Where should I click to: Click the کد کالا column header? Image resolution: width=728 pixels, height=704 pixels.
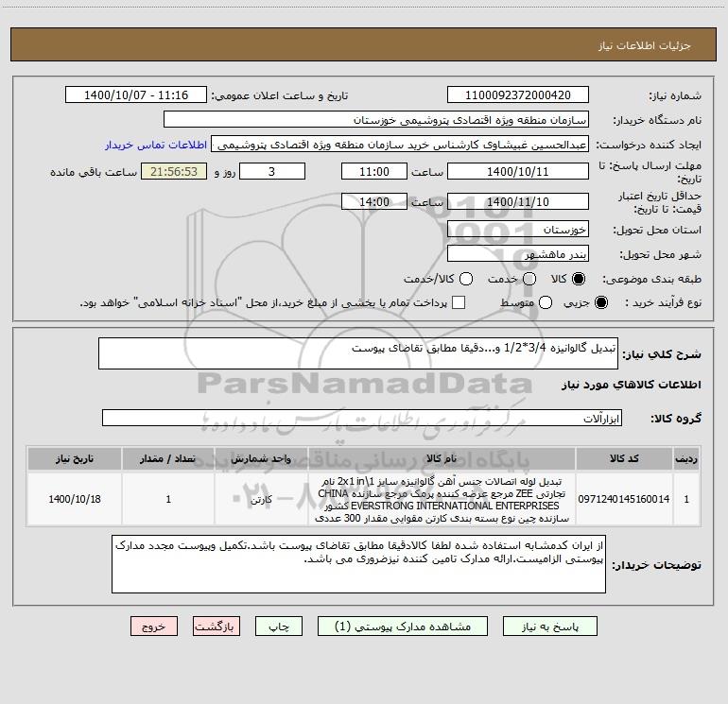[624, 459]
